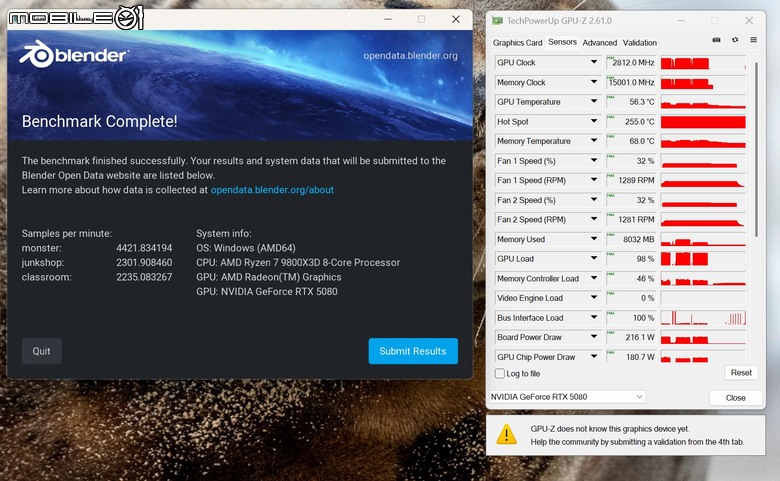Open Memory Clock sensor dropdown arrow
This screenshot has width=780, height=481.
click(x=593, y=82)
